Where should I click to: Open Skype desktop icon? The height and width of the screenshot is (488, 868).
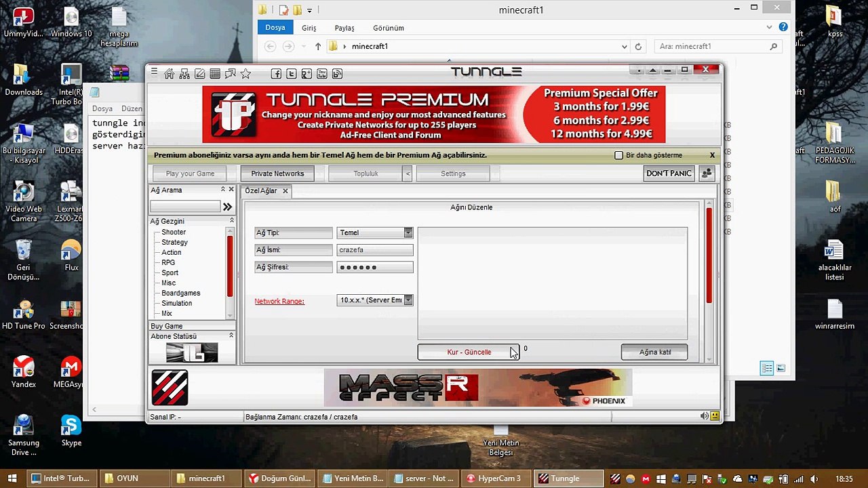coord(71,430)
